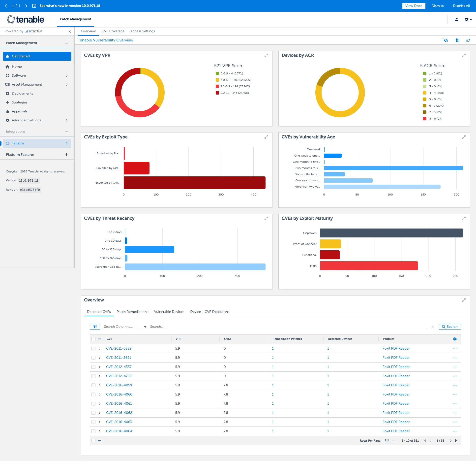The image size is (476, 461).
Task: Expand the CVEs by Exploit Maturity chart
Action: tap(464, 218)
